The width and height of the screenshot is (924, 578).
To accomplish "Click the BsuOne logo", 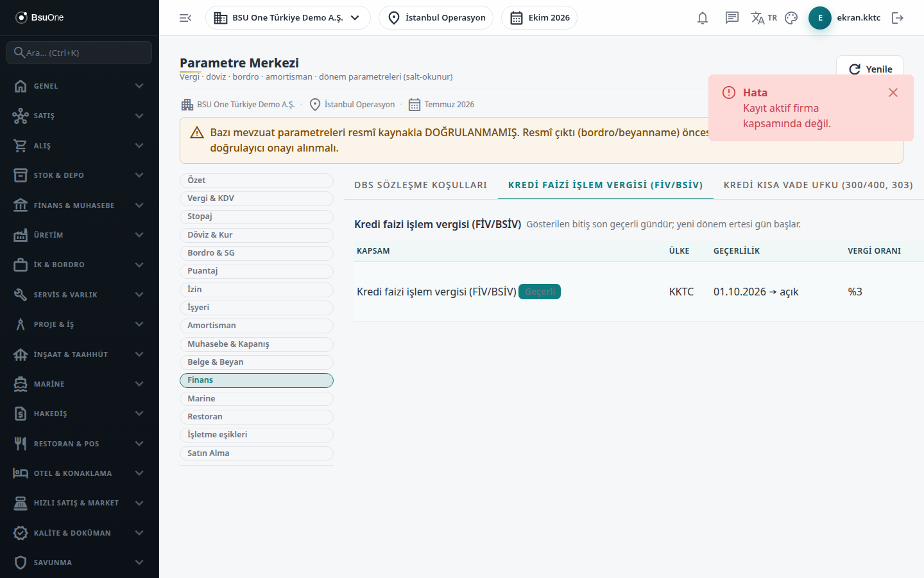I will coord(40,17).
